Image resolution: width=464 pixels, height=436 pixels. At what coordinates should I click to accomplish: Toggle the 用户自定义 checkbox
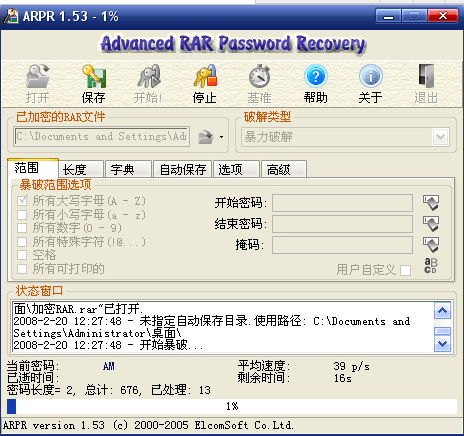(405, 270)
